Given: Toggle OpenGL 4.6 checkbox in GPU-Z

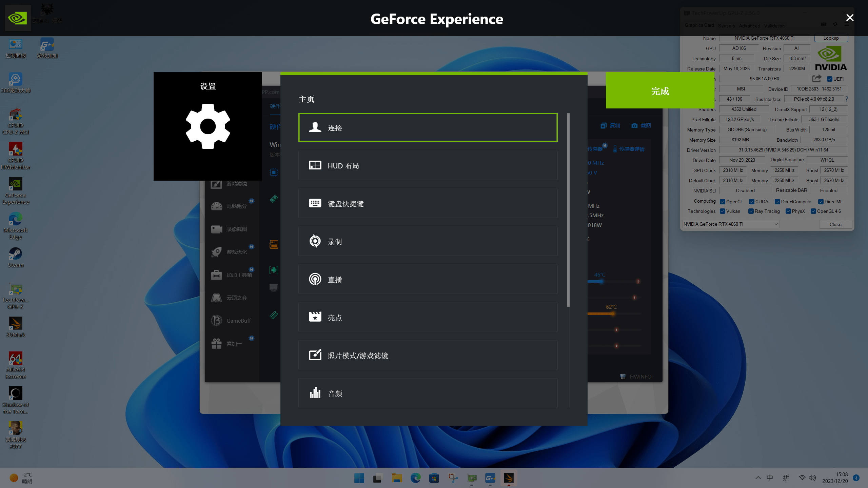Looking at the screenshot, I should point(813,211).
